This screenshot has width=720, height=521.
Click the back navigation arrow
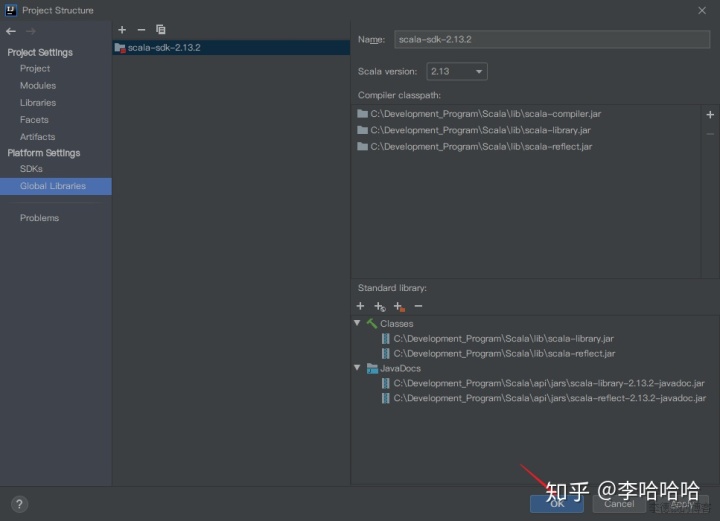click(x=11, y=31)
